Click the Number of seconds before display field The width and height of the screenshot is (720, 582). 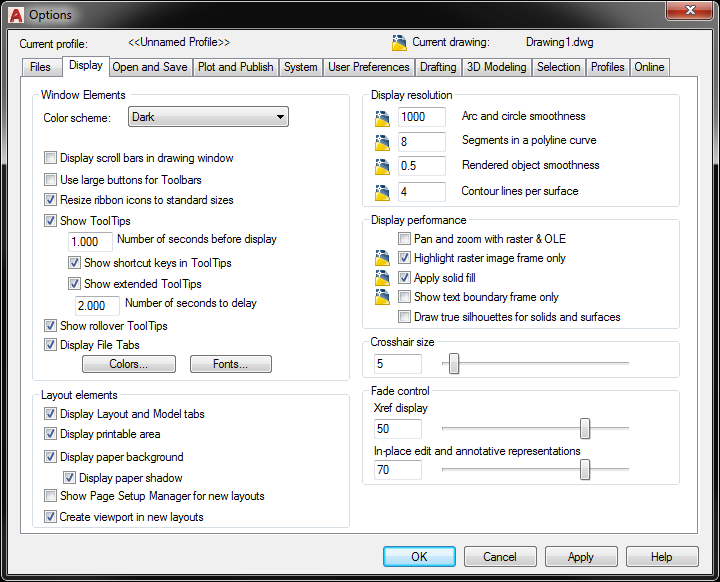[90, 242]
